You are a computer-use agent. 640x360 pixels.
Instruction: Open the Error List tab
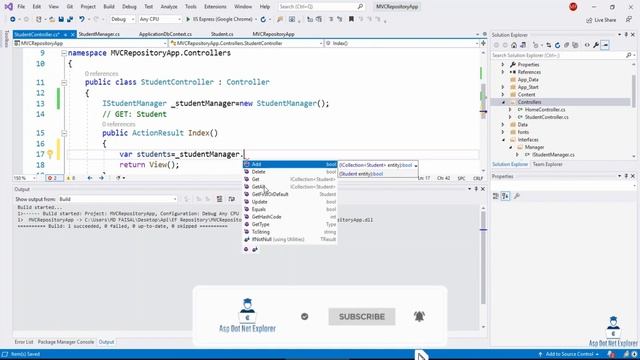(24, 342)
